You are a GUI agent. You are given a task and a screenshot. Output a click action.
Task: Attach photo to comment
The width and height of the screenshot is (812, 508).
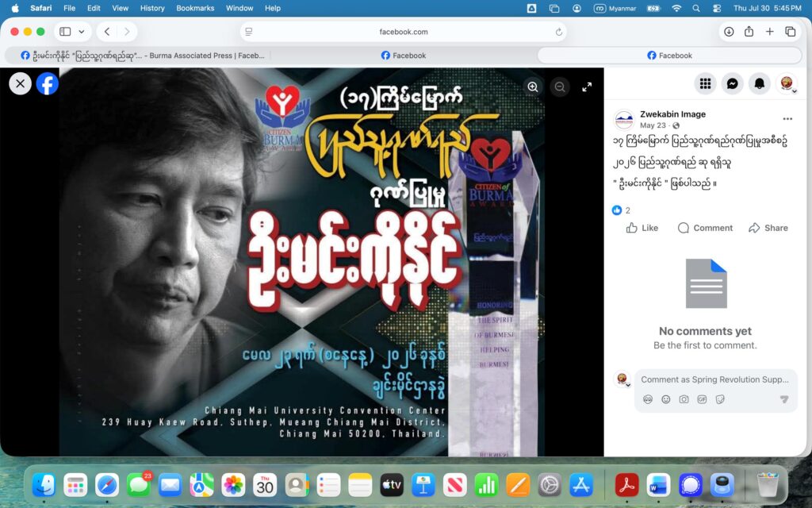[684, 399]
